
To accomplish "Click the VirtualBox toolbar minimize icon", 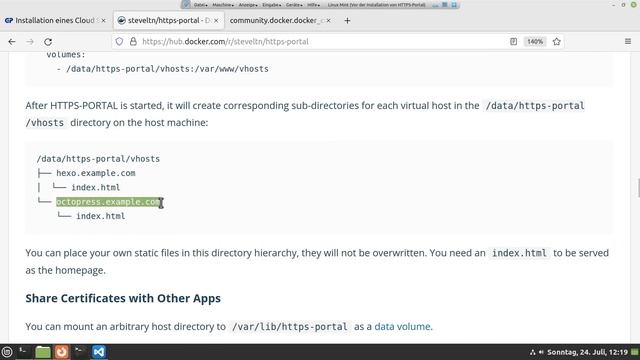I will [435, 5].
